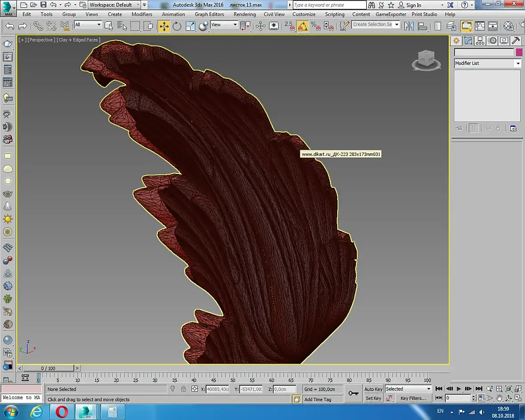Toggle the Selection Lock padlock
The image size is (525, 420).
[x=183, y=389]
